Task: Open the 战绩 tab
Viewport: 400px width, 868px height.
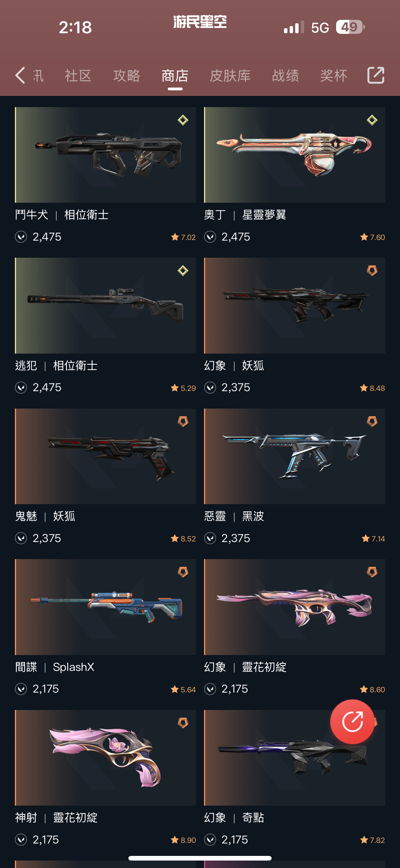Action: tap(285, 75)
